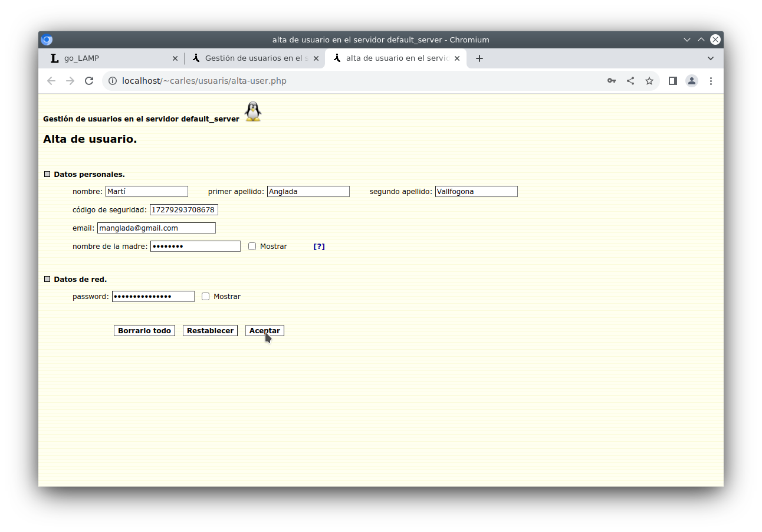Focus the email input field
Image resolution: width=762 pixels, height=532 pixels.
click(156, 228)
